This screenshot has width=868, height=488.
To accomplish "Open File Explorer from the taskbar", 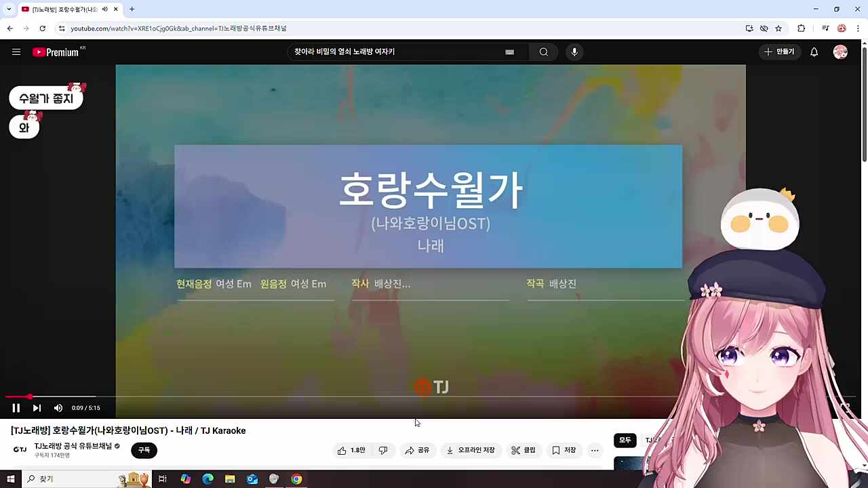I will pos(230,479).
